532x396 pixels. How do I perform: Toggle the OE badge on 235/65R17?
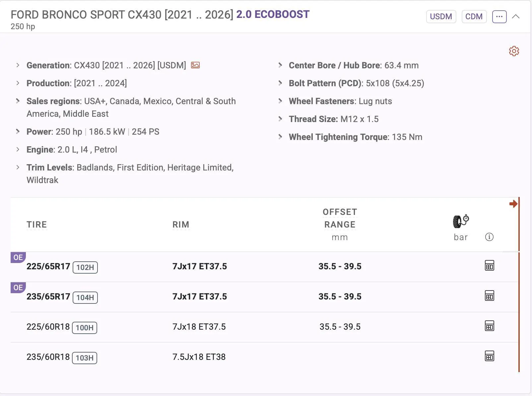pos(18,288)
